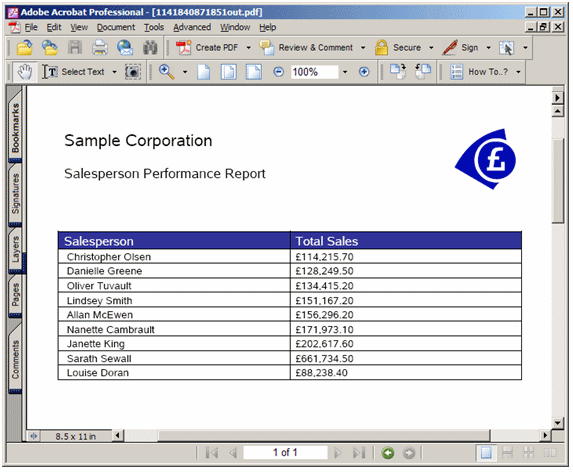Click the Print icon

(x=99, y=48)
